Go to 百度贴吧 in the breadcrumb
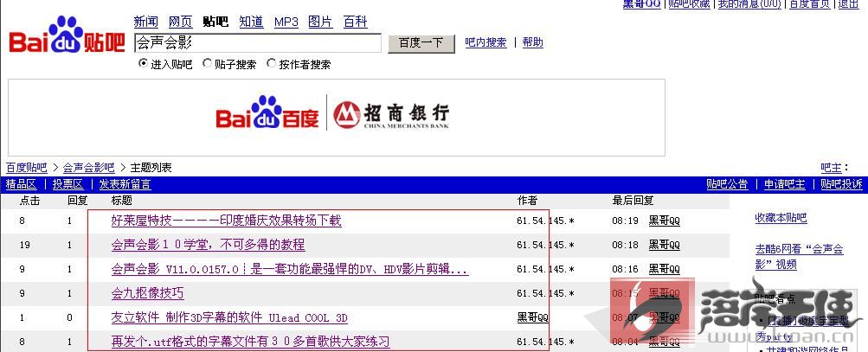The height and width of the screenshot is (352, 868). tap(27, 168)
